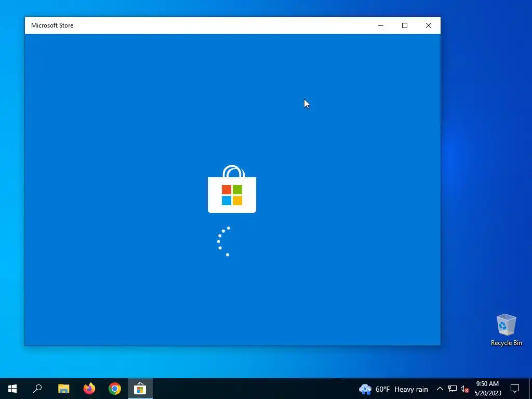This screenshot has height=399, width=532.
Task: Open taskbar search magnifier
Action: 37,389
